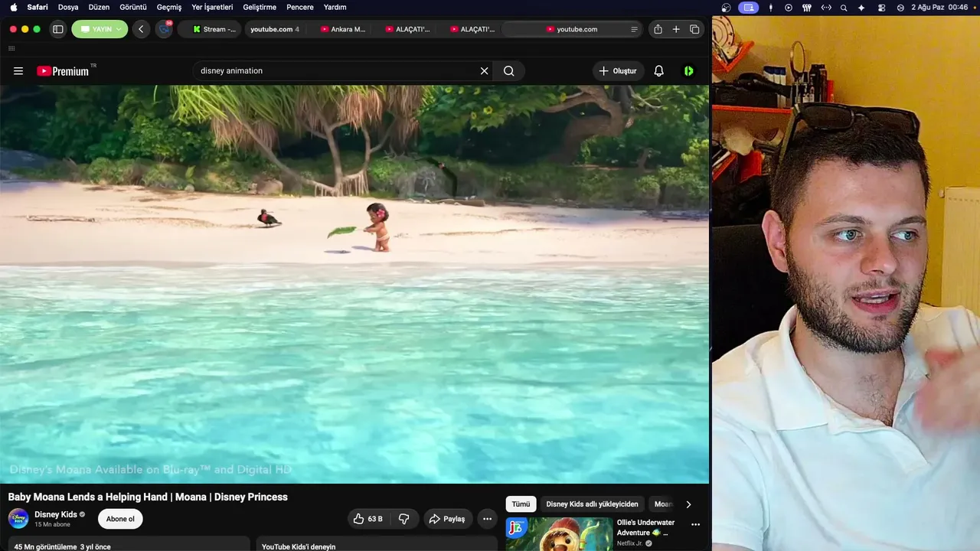Open Disney Kids channel avatar
Image resolution: width=980 pixels, height=551 pixels.
[x=18, y=519]
